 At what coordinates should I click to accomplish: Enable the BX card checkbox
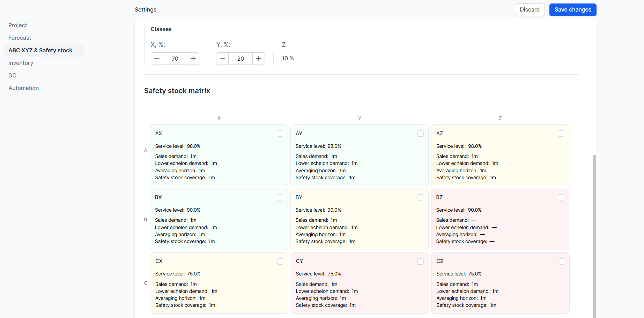tap(280, 197)
